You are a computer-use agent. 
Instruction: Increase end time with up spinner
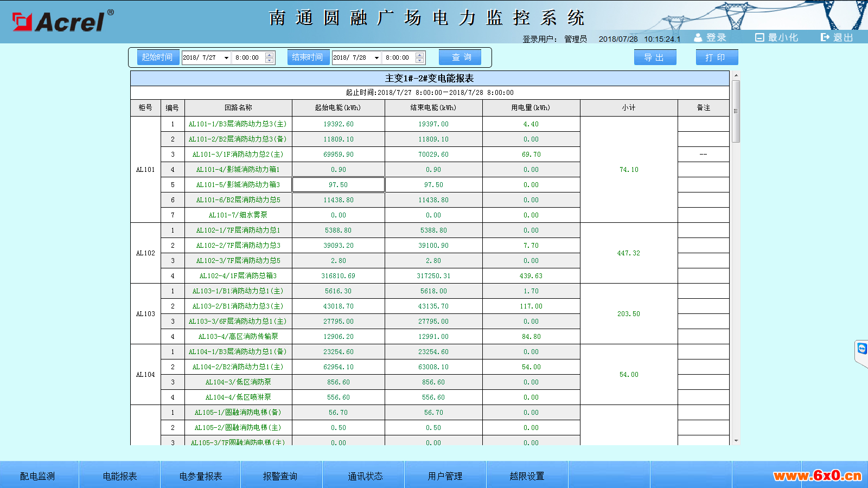(420, 55)
